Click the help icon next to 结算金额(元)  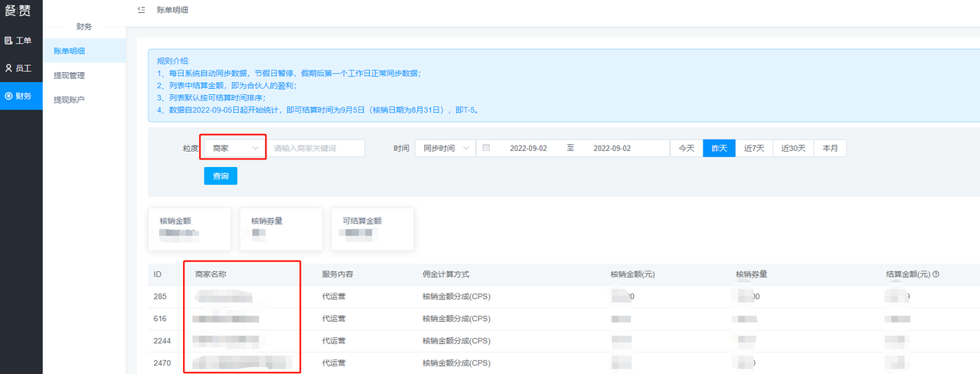(x=936, y=274)
